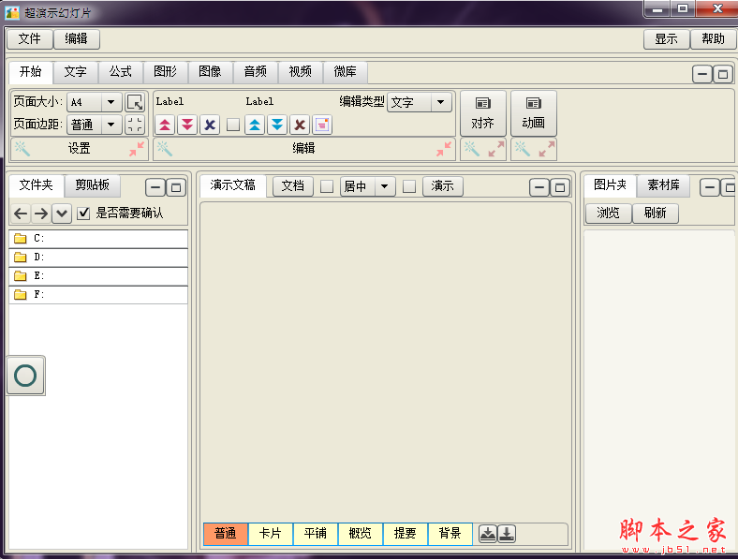Click the 文档 button
The image size is (738, 560).
coord(293,186)
